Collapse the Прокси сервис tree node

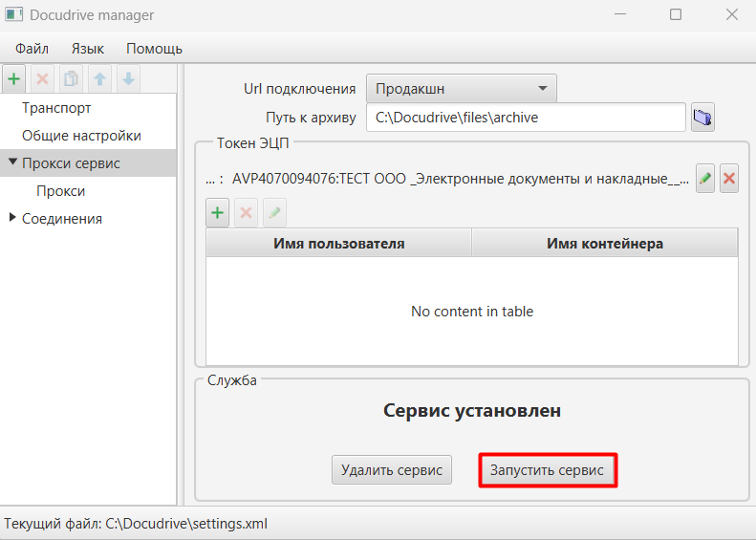pos(13,162)
